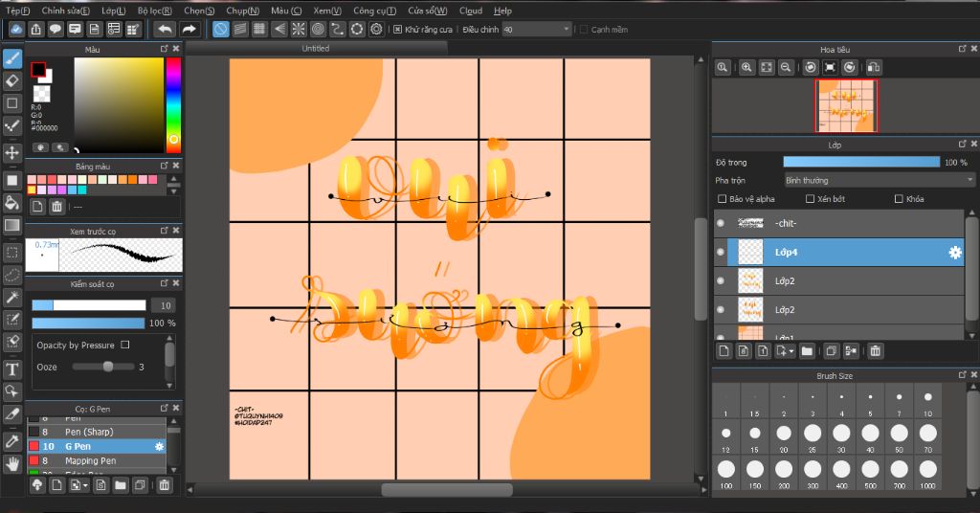980x513 pixels.
Task: Open the Chỉnh sửa menu
Action: (x=65, y=11)
